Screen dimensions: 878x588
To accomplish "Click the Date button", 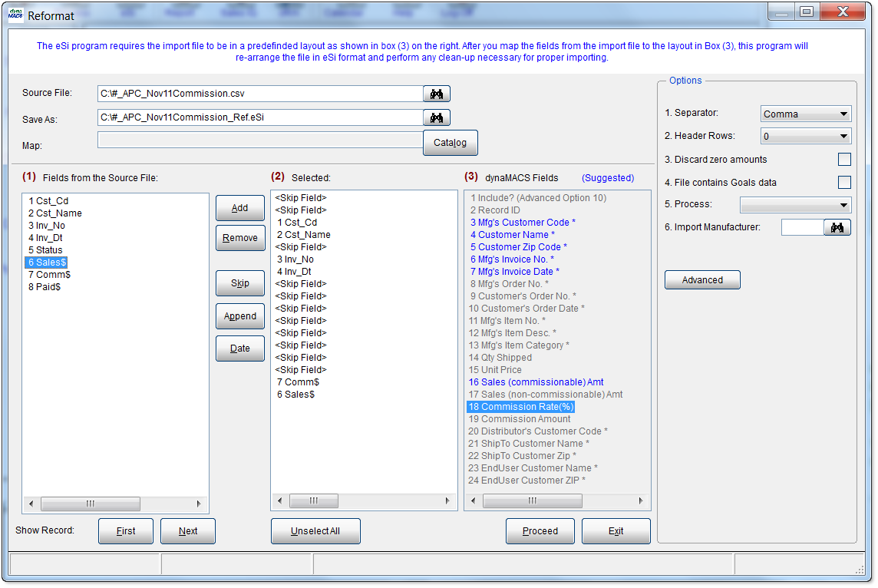I will click(x=239, y=349).
